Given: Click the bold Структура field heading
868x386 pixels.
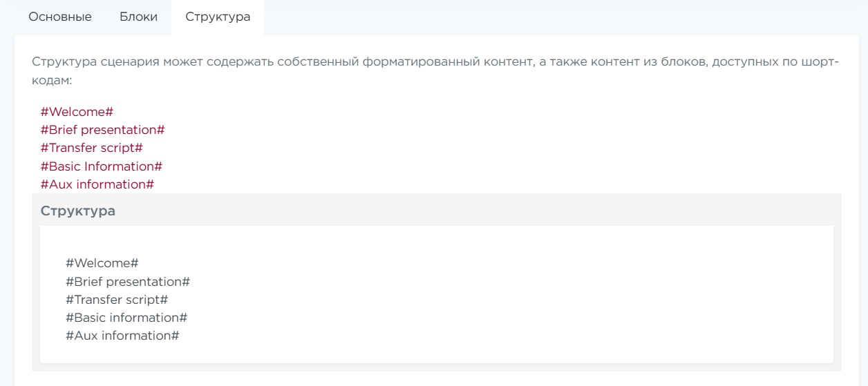Looking at the screenshot, I should (x=78, y=211).
